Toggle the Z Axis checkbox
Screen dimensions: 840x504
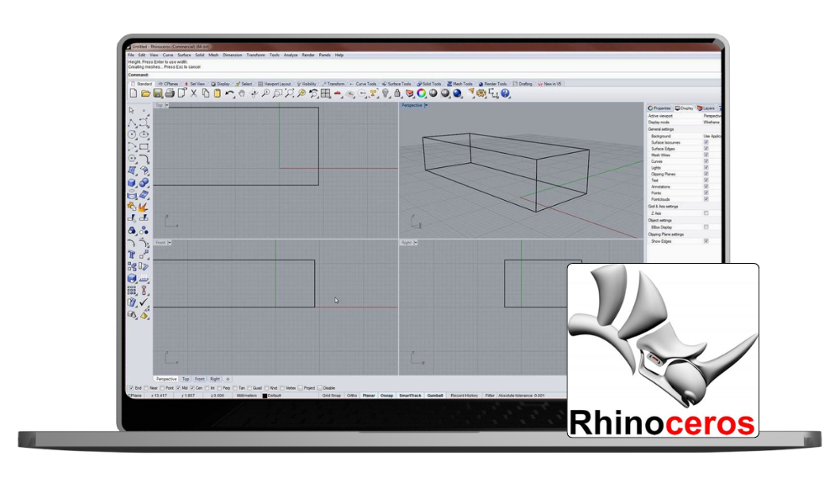click(x=706, y=213)
